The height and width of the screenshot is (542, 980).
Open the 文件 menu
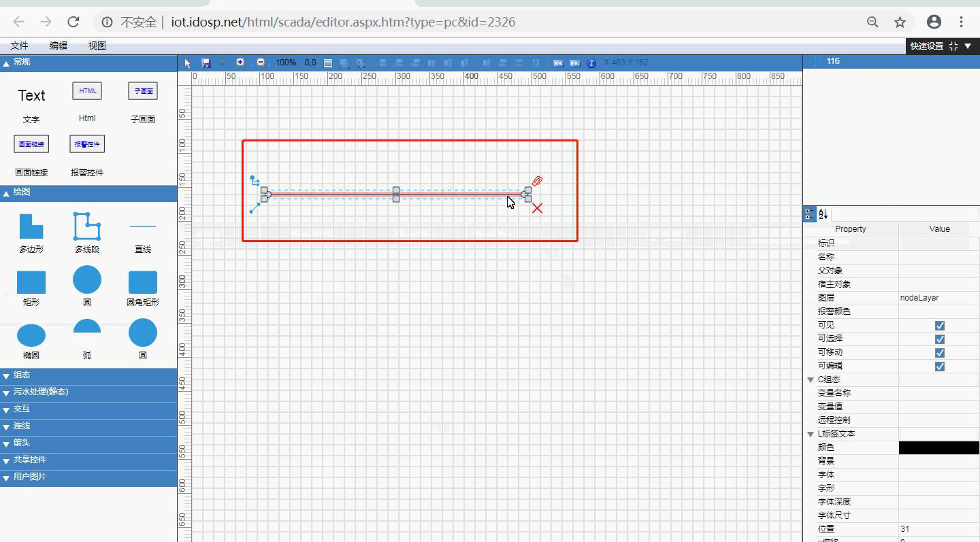[x=20, y=46]
